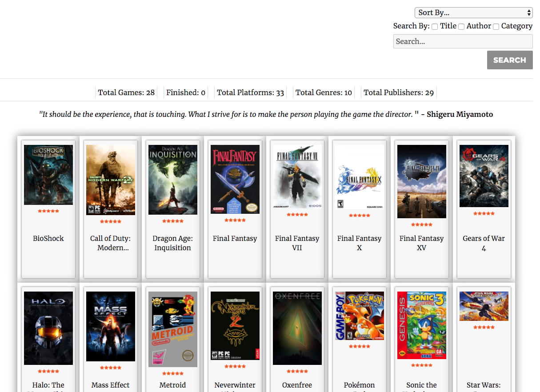540x392 pixels.
Task: Open the Final Fantasy NES cover
Action: pyautogui.click(x=235, y=179)
